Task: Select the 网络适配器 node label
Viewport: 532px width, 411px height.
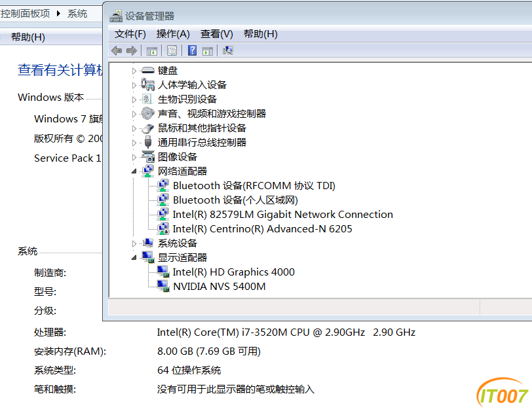Action: coord(182,171)
